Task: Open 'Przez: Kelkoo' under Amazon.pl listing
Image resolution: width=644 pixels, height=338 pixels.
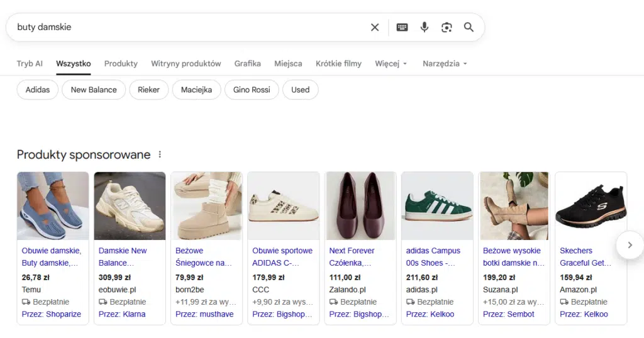Action: click(x=584, y=314)
